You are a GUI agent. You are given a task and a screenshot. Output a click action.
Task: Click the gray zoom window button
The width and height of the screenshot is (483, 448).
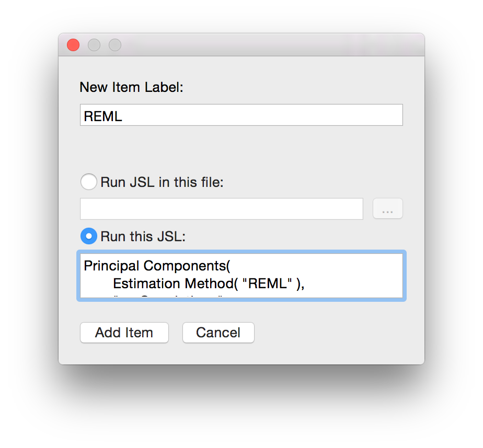click(115, 45)
